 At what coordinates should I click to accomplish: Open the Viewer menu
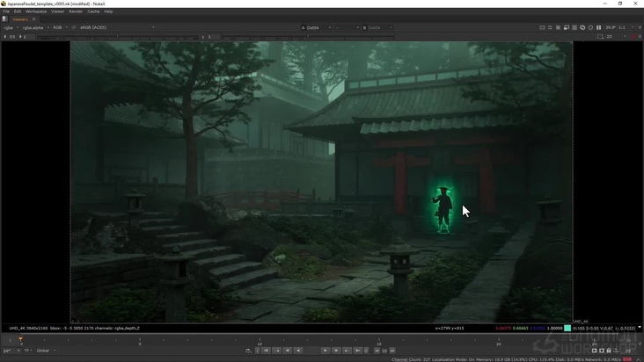point(57,11)
